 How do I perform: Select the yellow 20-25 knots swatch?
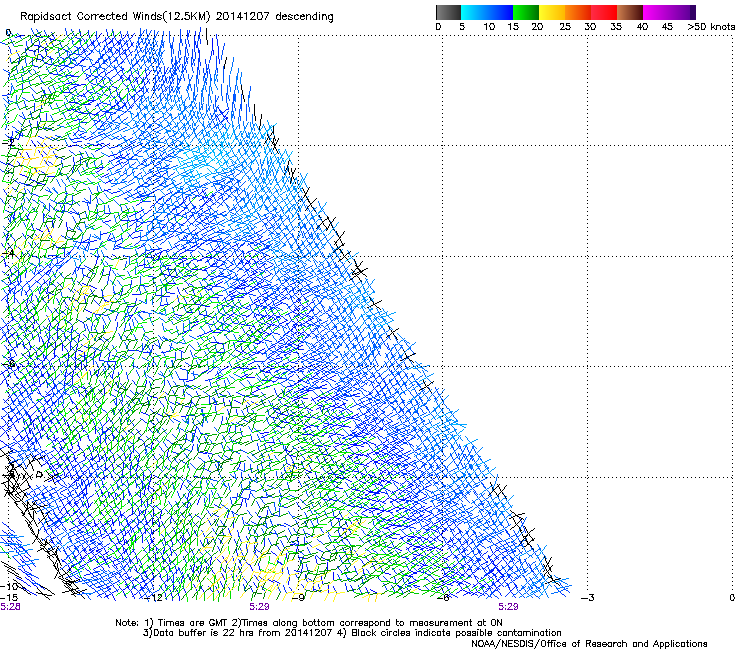(x=552, y=12)
